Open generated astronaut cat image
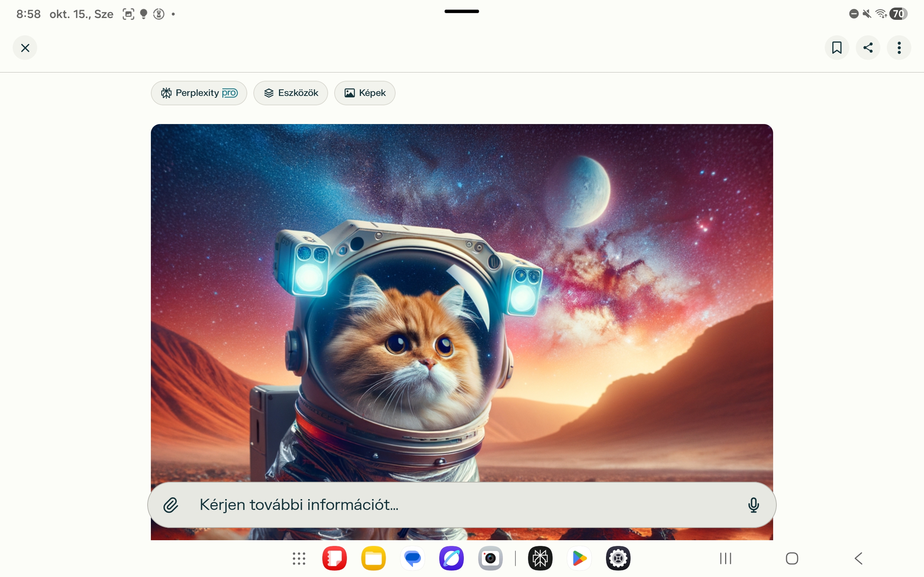The image size is (924, 577). 462,301
